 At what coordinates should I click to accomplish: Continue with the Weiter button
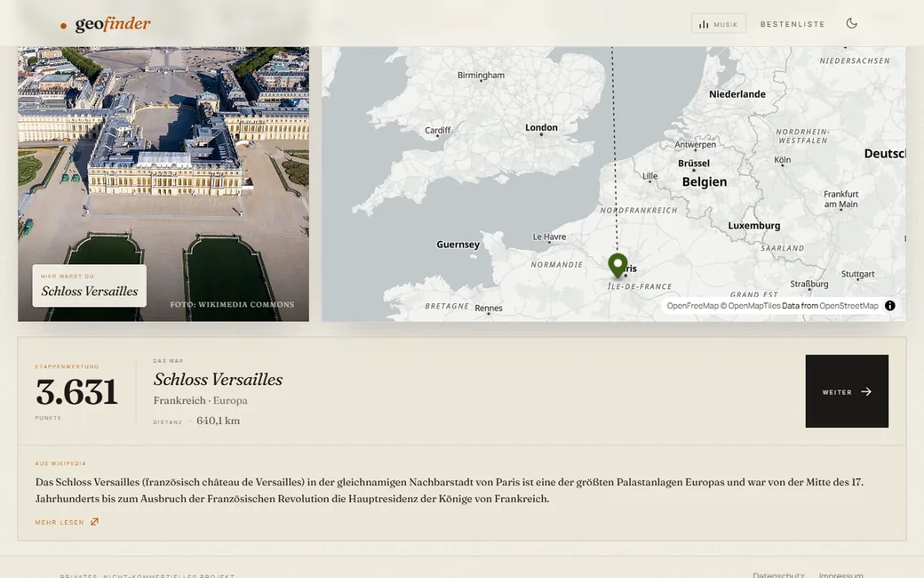tap(847, 391)
